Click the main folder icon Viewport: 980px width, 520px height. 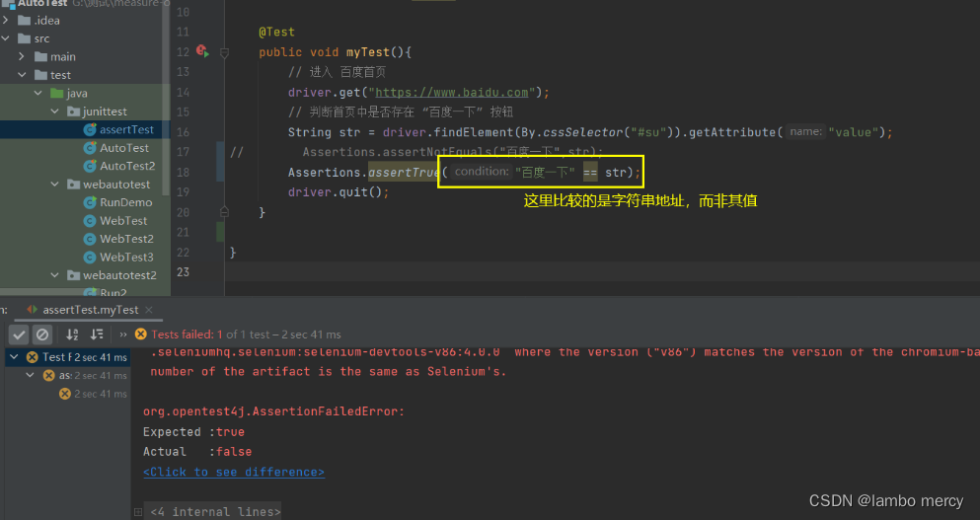pos(40,56)
